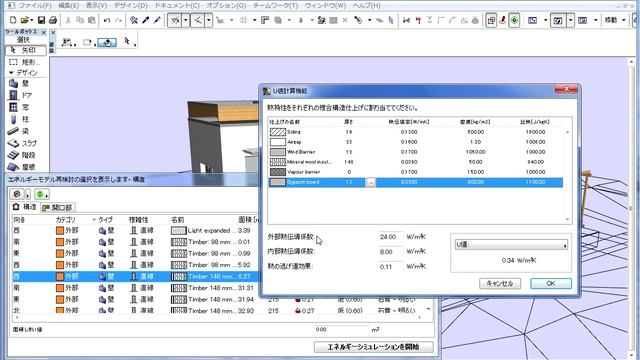Select the Mineral wool insul... row

coord(416,162)
